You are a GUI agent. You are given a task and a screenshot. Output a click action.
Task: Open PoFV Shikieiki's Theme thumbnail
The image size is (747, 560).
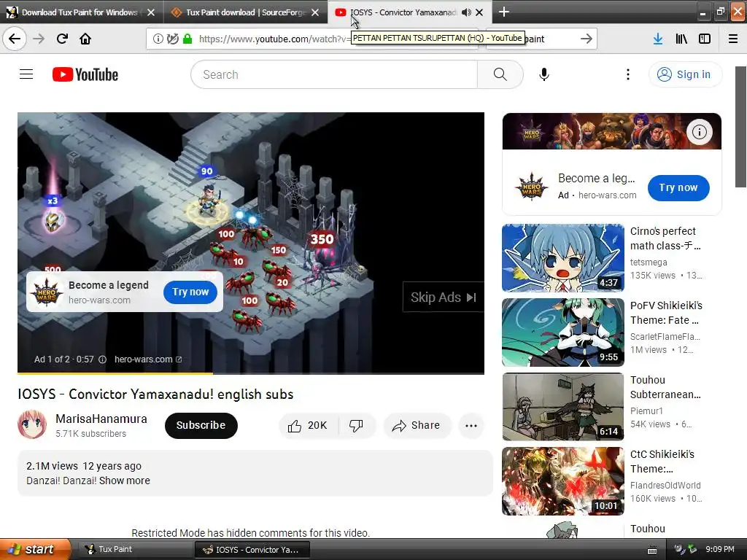coord(562,332)
